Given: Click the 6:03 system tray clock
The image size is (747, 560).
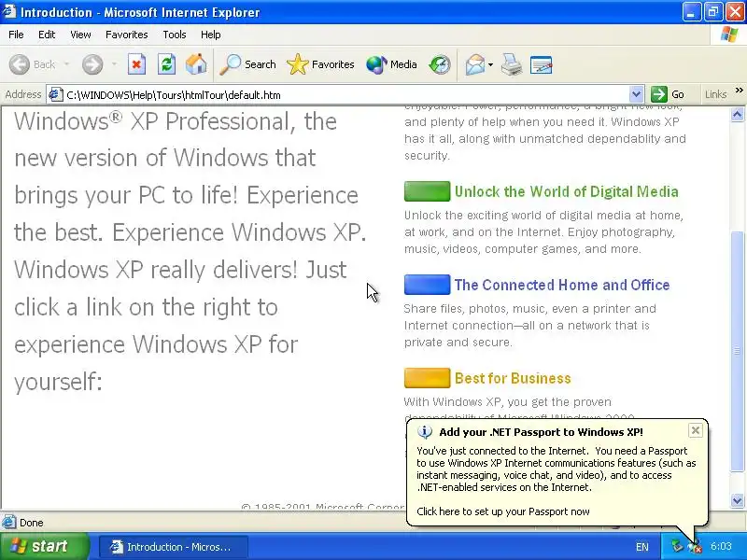Looking at the screenshot, I should coord(721,546).
